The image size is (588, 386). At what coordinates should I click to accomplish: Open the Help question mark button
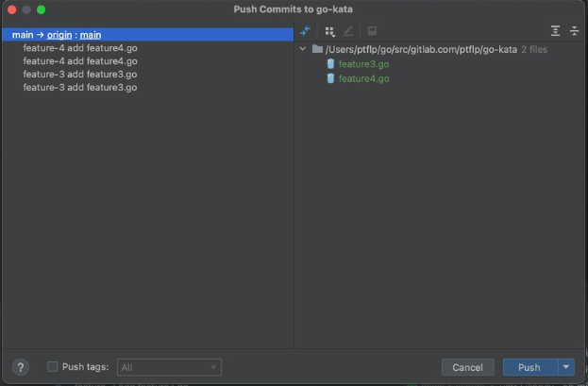[x=22, y=367]
